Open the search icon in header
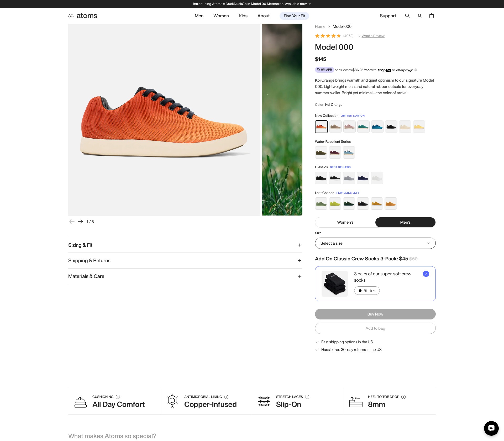 407,16
